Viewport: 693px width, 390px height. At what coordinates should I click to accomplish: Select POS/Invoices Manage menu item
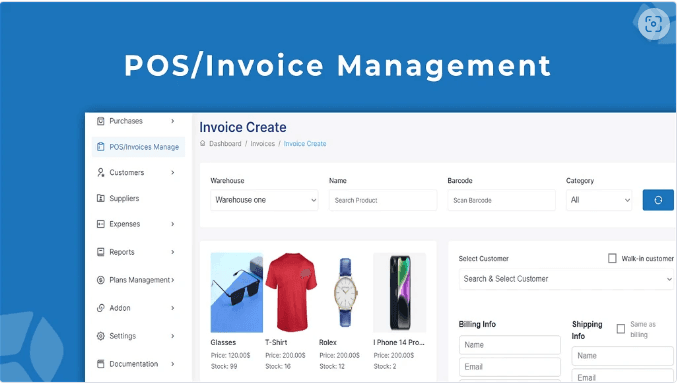[x=144, y=147]
